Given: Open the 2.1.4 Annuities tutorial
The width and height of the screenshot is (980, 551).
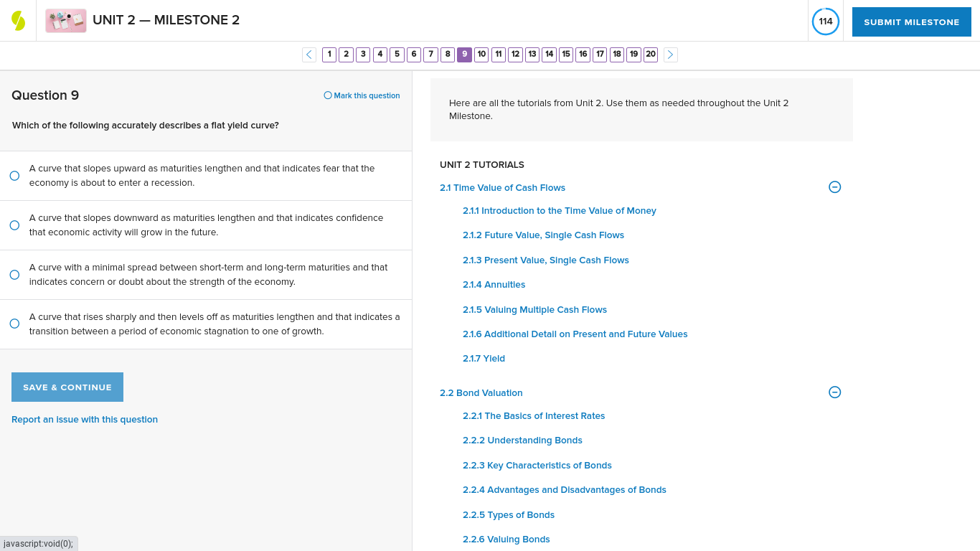Looking at the screenshot, I should 494,284.
